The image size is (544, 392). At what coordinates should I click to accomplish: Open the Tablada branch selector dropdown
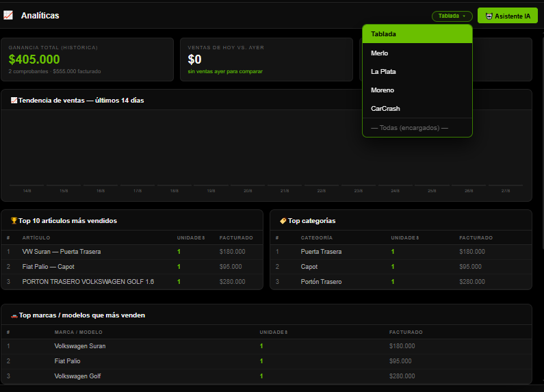pos(452,16)
